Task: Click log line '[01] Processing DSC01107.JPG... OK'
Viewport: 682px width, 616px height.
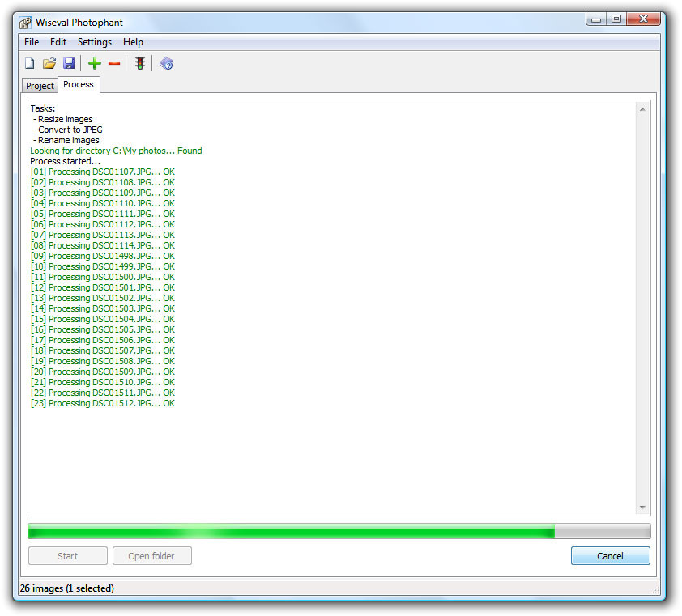Action: pos(103,172)
